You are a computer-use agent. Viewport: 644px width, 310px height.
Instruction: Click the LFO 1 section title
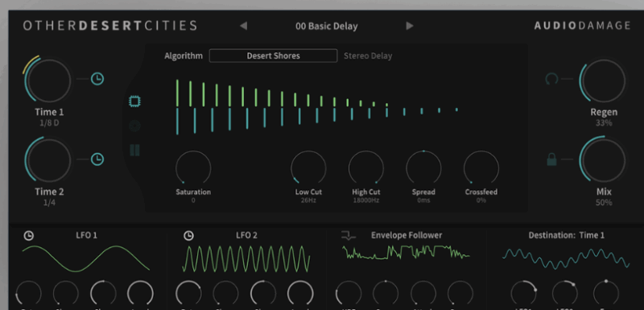[x=86, y=235]
